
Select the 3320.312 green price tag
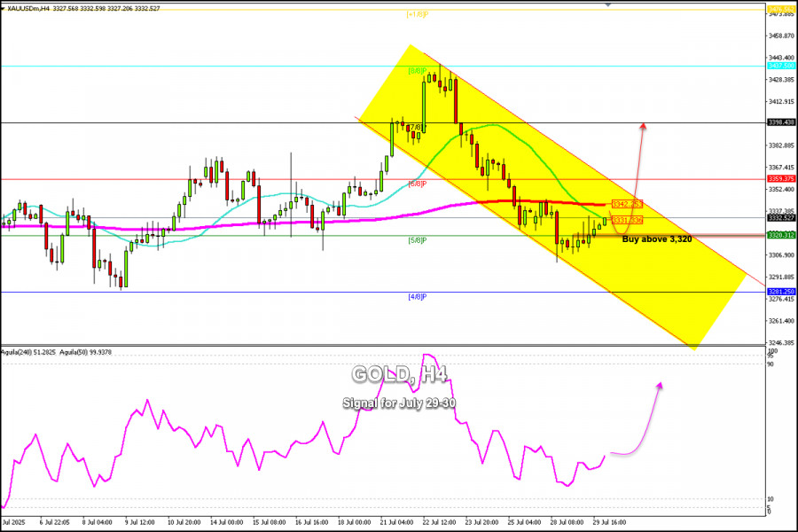point(781,235)
